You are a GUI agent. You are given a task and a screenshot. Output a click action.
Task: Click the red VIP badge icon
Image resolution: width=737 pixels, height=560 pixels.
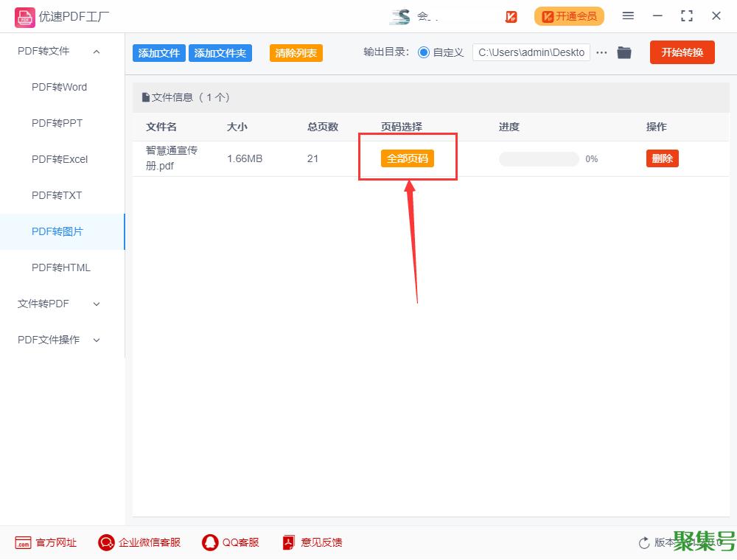point(511,16)
